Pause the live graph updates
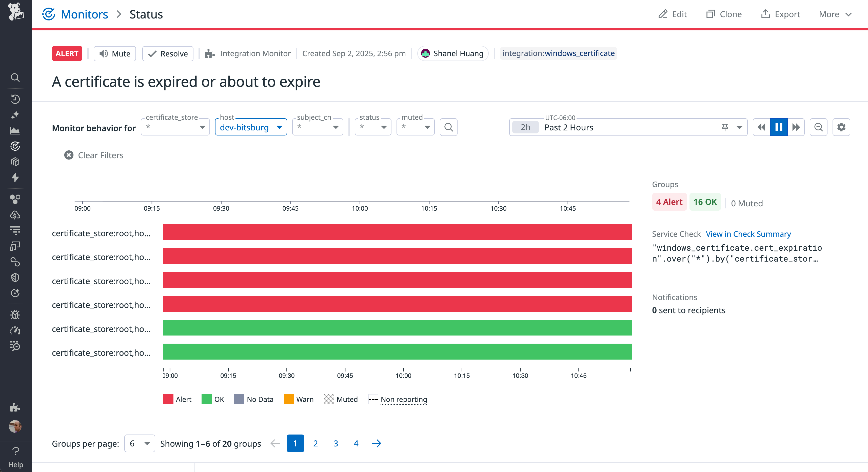 [x=779, y=127]
